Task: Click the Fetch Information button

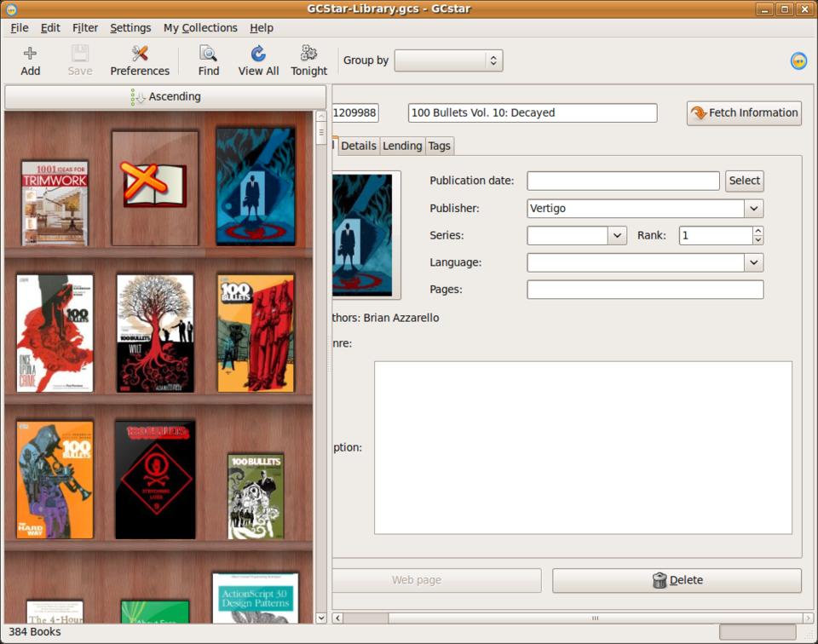Action: point(744,112)
